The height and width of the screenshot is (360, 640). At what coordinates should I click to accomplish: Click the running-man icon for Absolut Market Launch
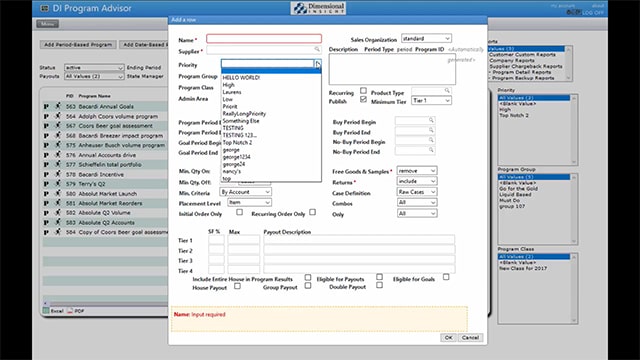click(x=58, y=193)
